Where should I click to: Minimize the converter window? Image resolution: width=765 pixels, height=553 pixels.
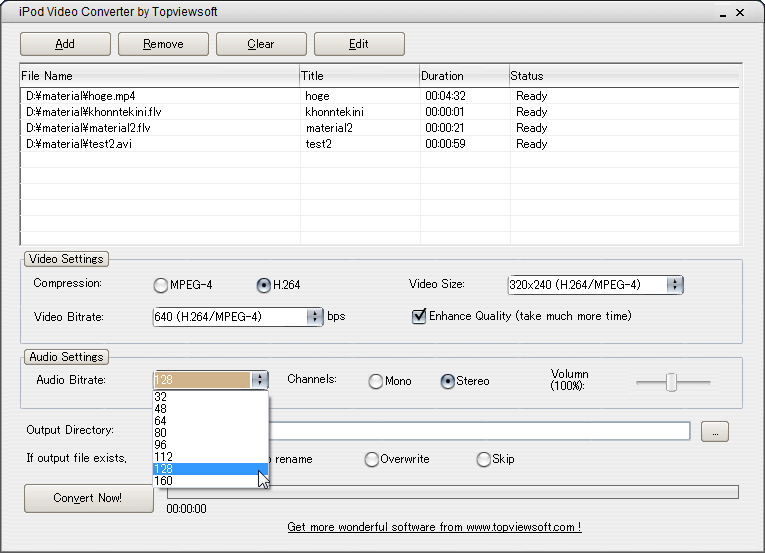click(x=723, y=13)
